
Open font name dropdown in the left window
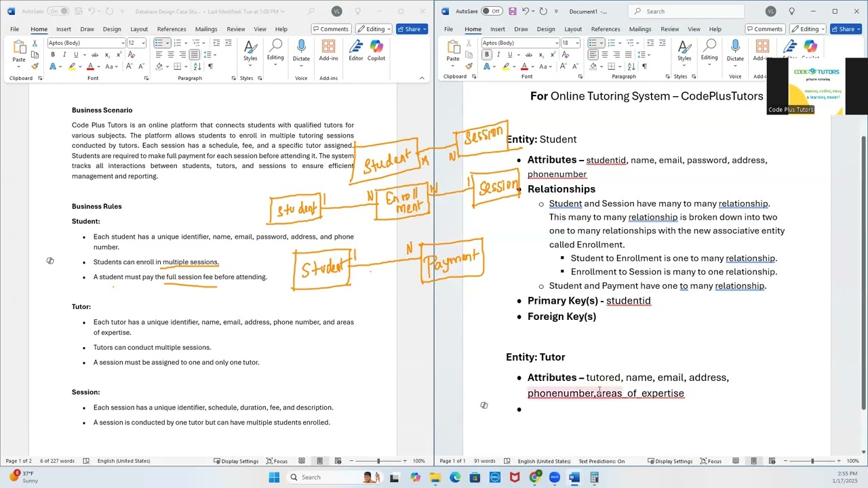[x=123, y=43]
